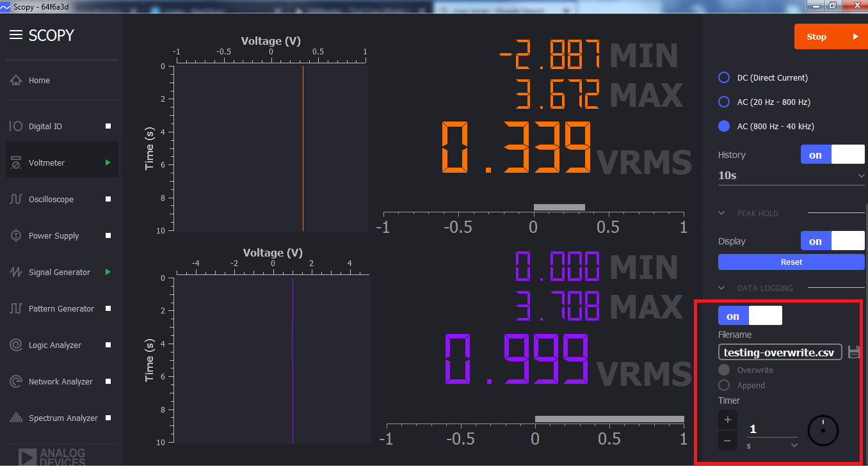This screenshot has height=467, width=868.
Task: Click the orange Stop button
Action: 830,36
